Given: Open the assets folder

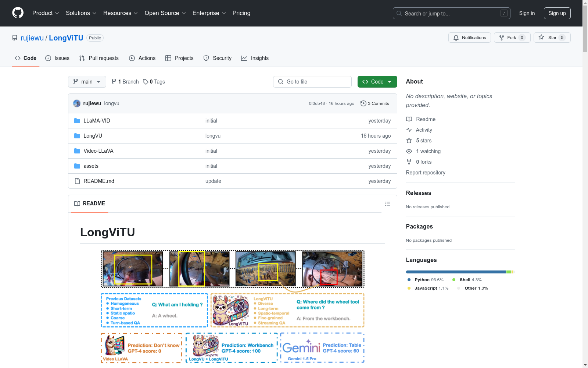Looking at the screenshot, I should [91, 166].
